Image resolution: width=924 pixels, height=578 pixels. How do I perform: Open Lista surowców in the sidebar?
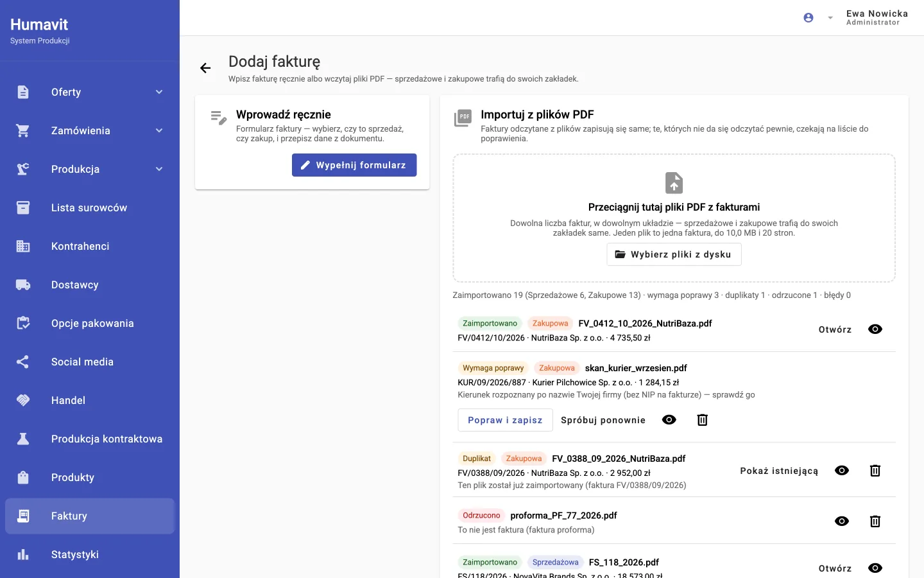pyautogui.click(x=90, y=207)
